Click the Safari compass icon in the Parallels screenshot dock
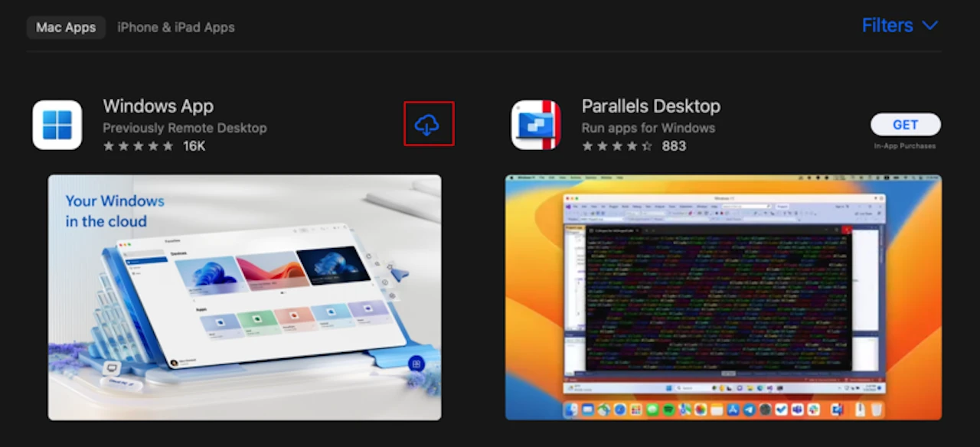The image size is (980, 447). pyautogui.click(x=620, y=410)
